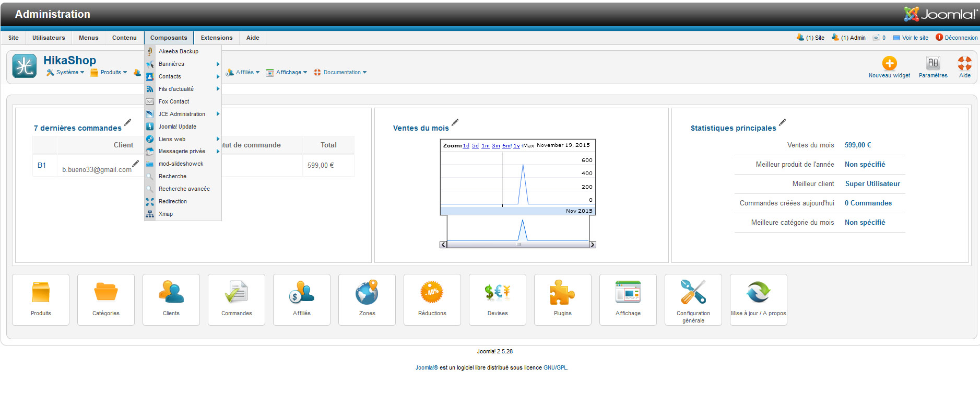Expand the Fils d'actualité submenu

(183, 89)
